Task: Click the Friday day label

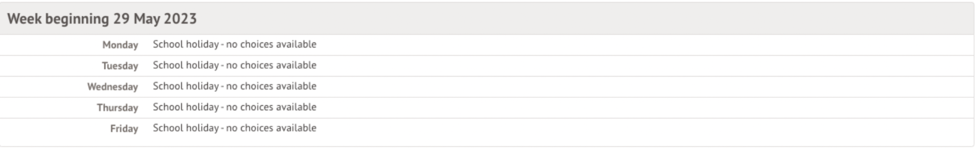Action: click(x=124, y=129)
